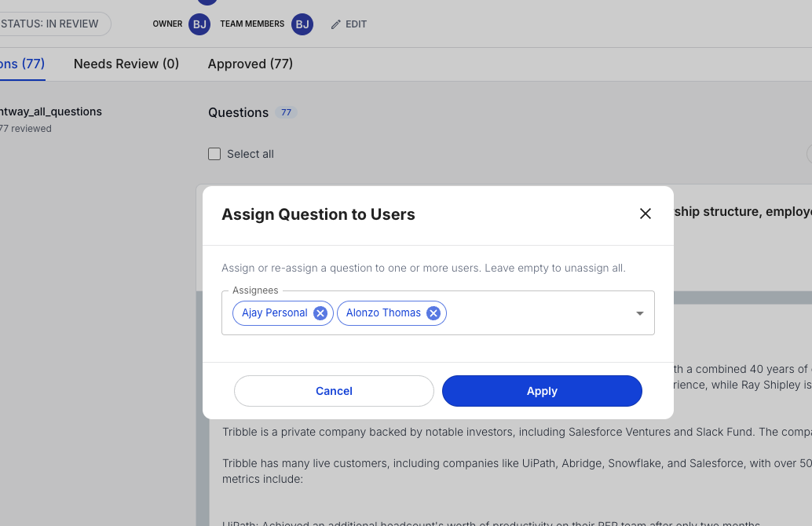Switch to the Approved tab
This screenshot has height=526, width=812.
point(250,64)
